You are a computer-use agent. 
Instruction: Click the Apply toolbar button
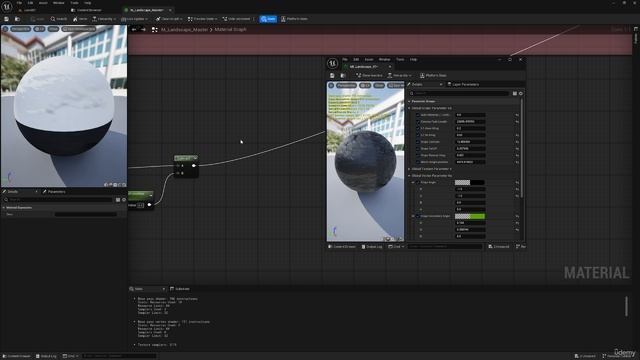click(x=37, y=19)
